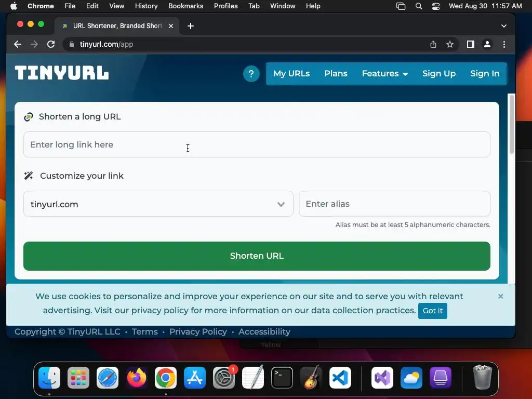This screenshot has width=532, height=399.
Task: Accept cookies with Got it button
Action: pos(433,311)
